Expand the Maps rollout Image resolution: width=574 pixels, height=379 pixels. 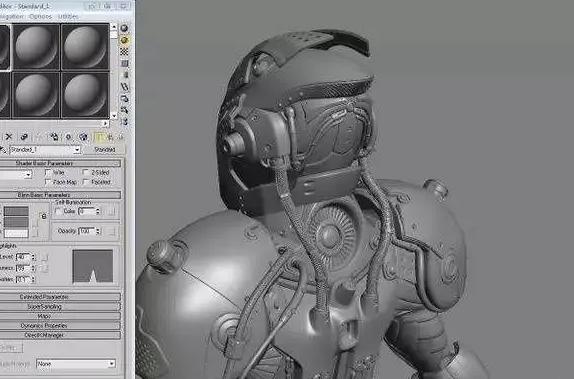tap(60, 316)
